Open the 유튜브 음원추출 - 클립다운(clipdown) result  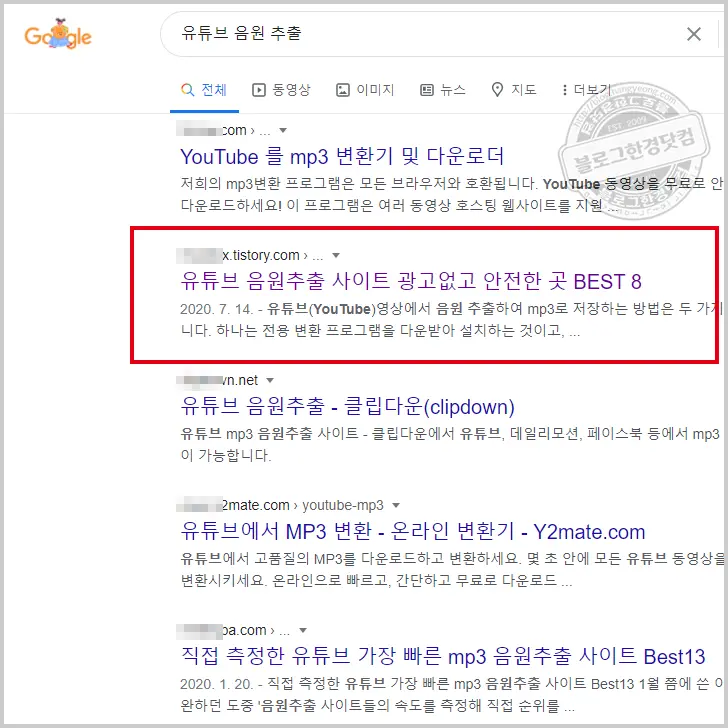[347, 406]
